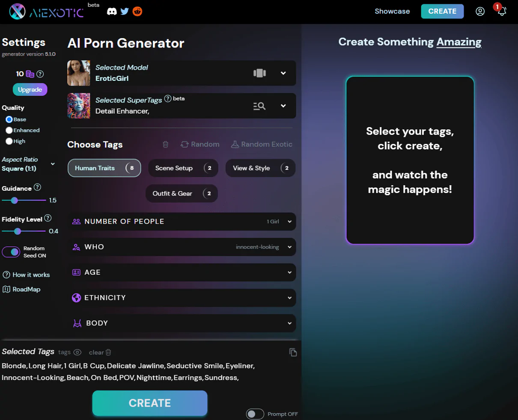
Task: Click the Fidelity Level slider handle
Action: (18, 231)
